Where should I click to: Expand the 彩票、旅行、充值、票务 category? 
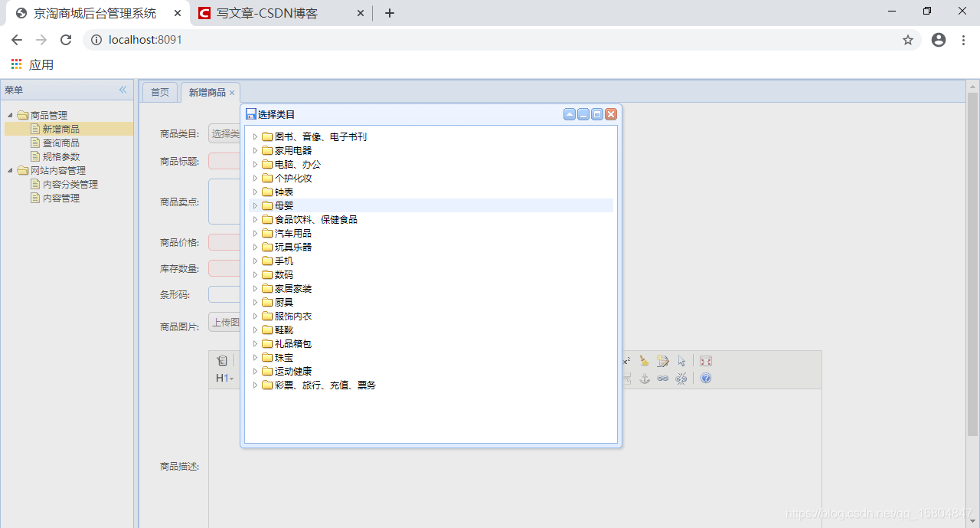256,385
